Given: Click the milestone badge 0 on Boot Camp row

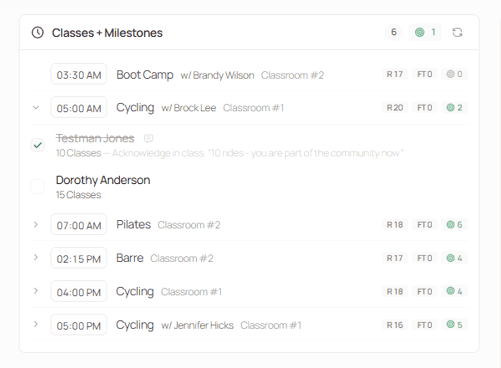Looking at the screenshot, I should point(454,74).
